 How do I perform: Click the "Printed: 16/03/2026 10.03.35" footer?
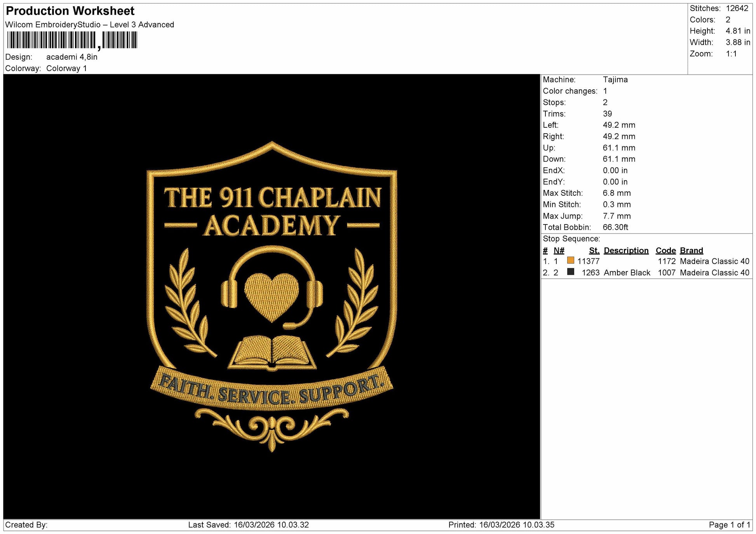(502, 525)
